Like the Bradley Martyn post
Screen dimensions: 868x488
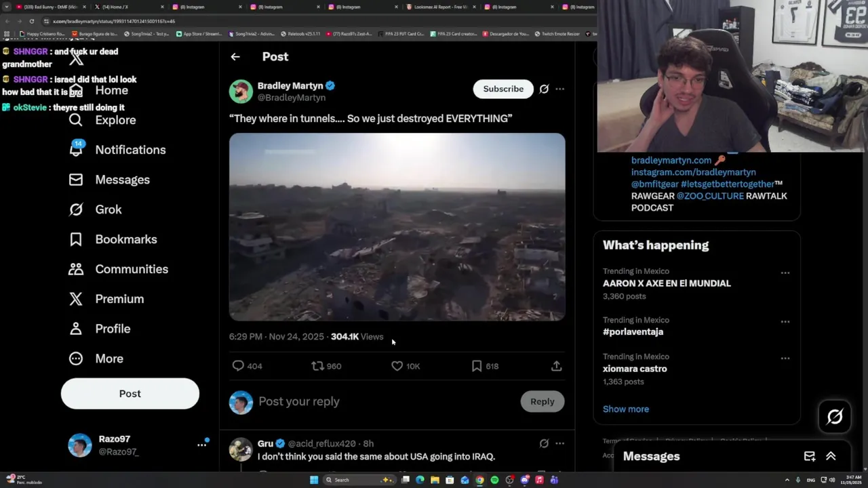click(397, 366)
